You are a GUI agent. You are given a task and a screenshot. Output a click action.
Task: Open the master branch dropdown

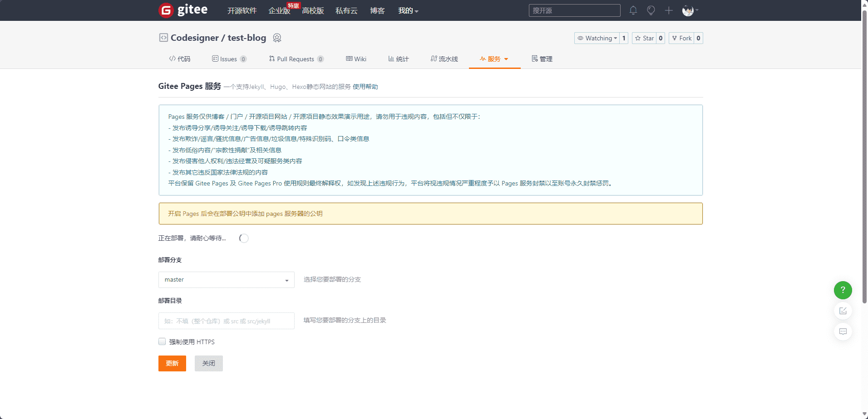(227, 280)
